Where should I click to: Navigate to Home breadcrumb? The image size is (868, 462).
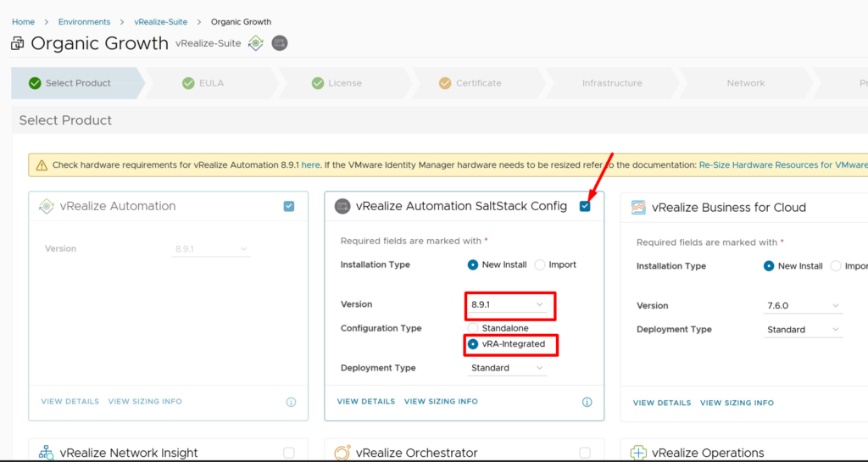click(x=23, y=22)
